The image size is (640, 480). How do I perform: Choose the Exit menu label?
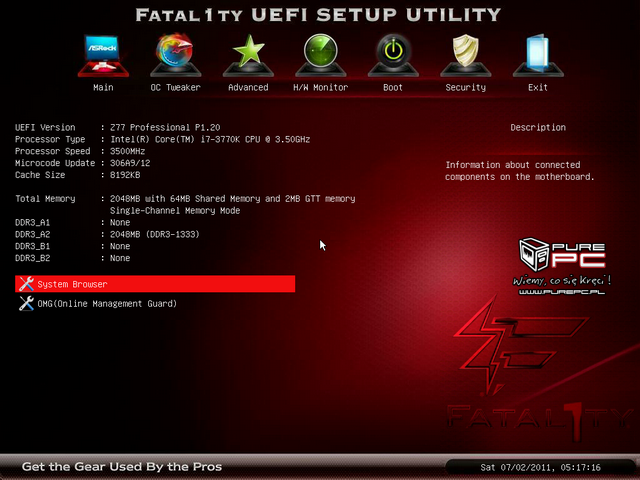(x=538, y=87)
